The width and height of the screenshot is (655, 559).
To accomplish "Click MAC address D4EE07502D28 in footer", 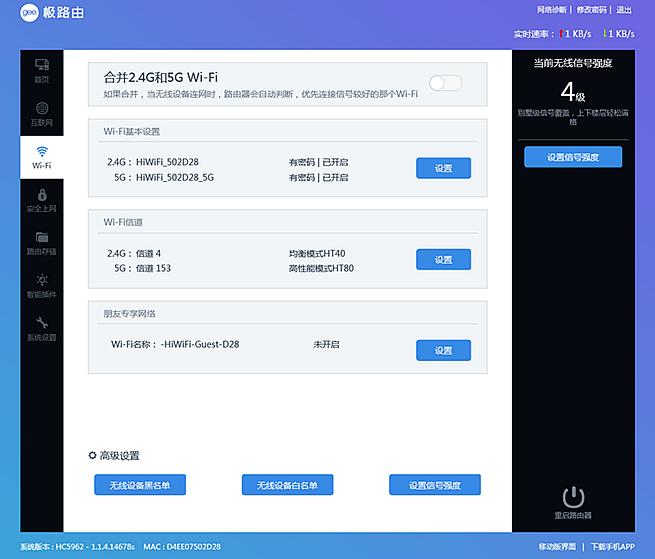I will click(194, 546).
